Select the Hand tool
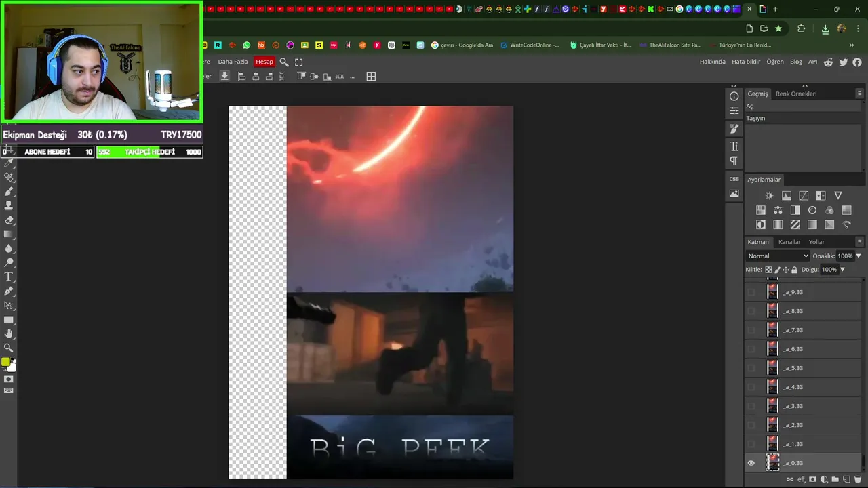 click(x=9, y=333)
